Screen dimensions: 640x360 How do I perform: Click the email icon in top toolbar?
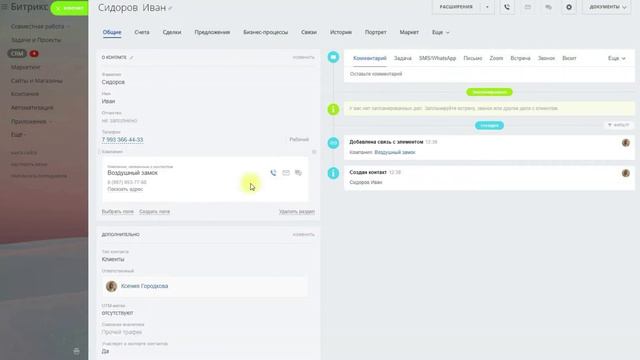click(x=528, y=7)
